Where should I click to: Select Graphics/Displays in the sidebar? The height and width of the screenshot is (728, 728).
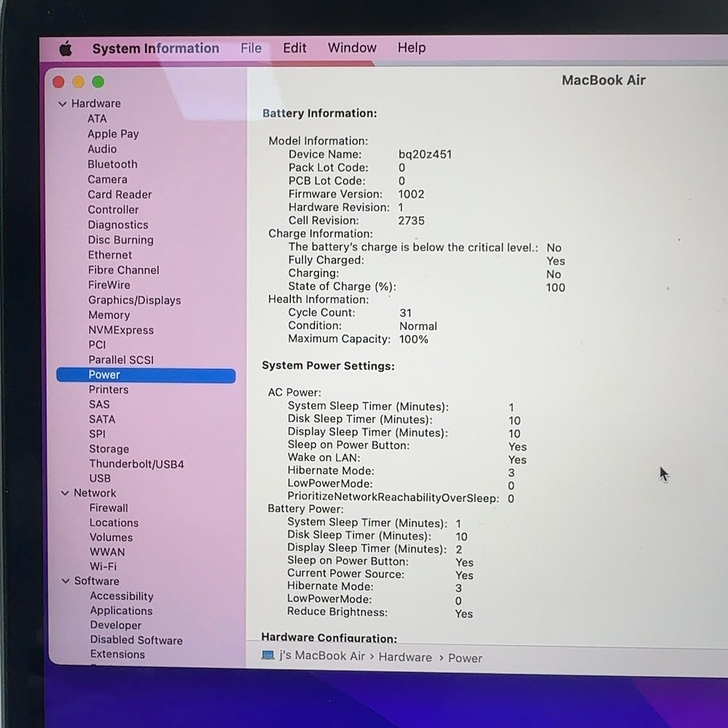tap(134, 300)
